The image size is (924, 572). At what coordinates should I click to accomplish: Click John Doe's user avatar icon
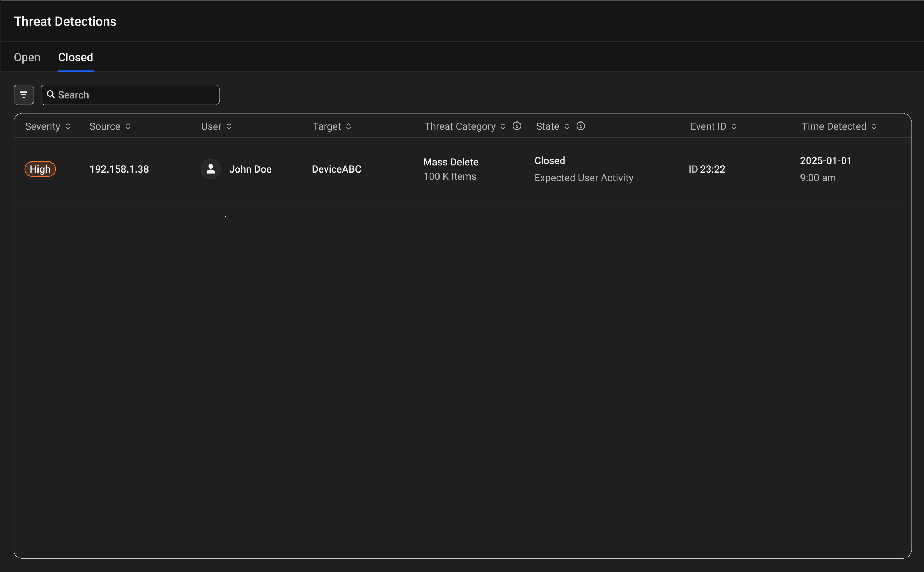(211, 169)
